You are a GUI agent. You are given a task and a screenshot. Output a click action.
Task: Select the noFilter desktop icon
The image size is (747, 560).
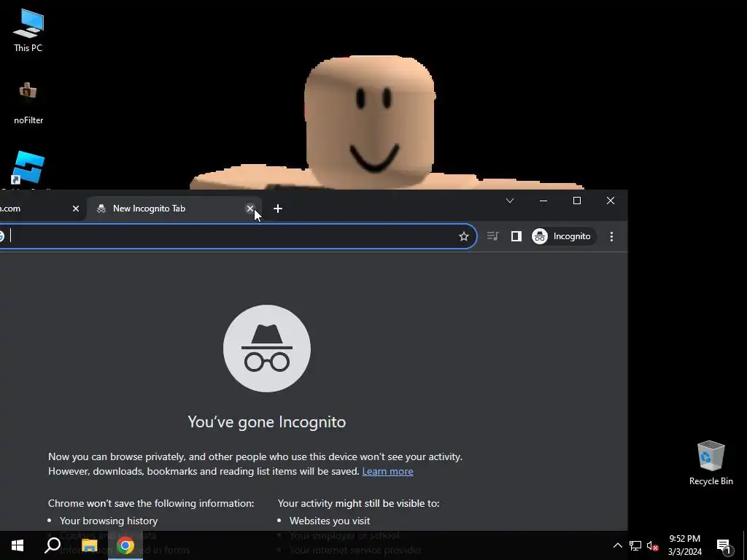(x=28, y=102)
